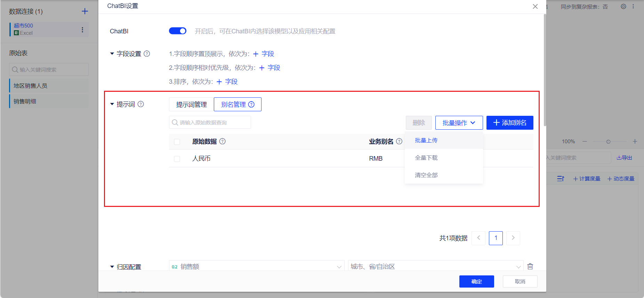Choose 批量上传 from the menu
The image size is (644, 298).
coord(426,140)
